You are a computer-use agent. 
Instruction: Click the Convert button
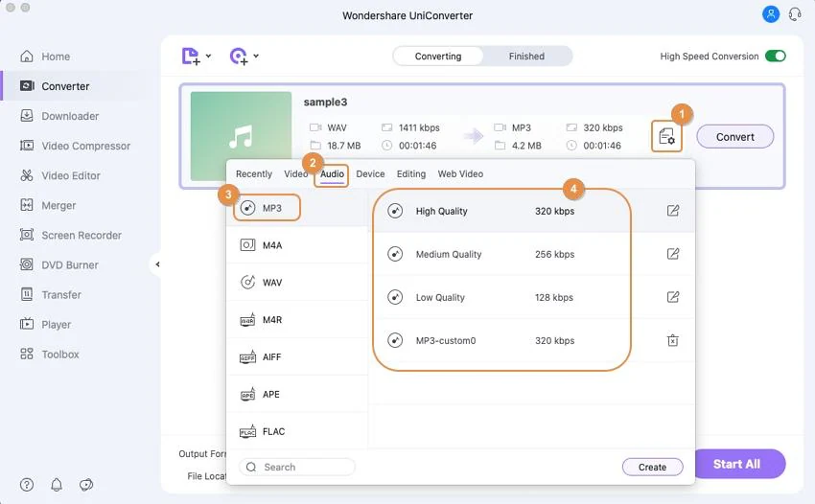[735, 137]
